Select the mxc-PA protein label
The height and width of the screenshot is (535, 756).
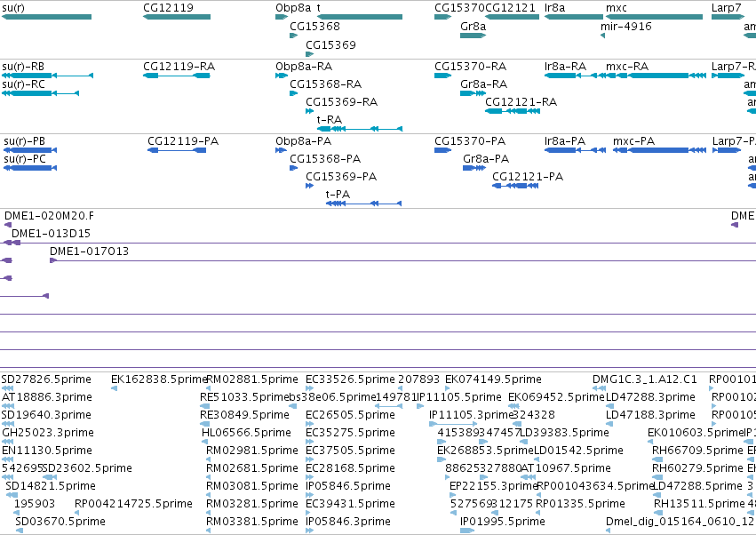tap(633, 141)
